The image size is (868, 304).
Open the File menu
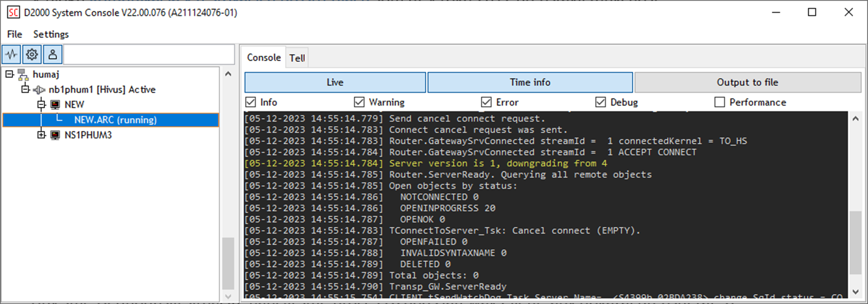14,34
